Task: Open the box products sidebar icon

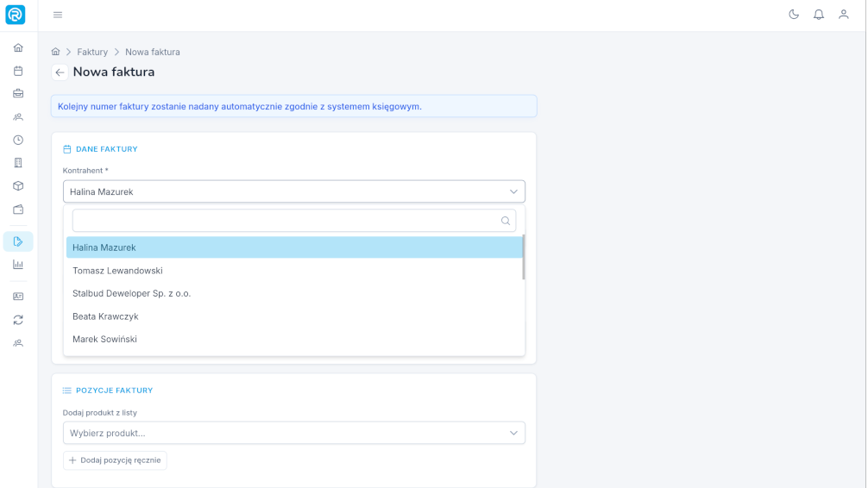Action: pos(18,186)
